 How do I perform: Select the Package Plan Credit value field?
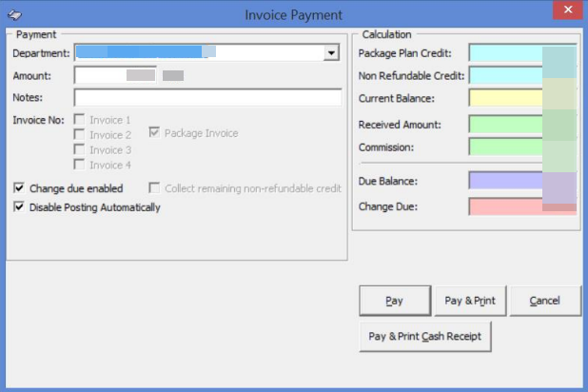522,53
